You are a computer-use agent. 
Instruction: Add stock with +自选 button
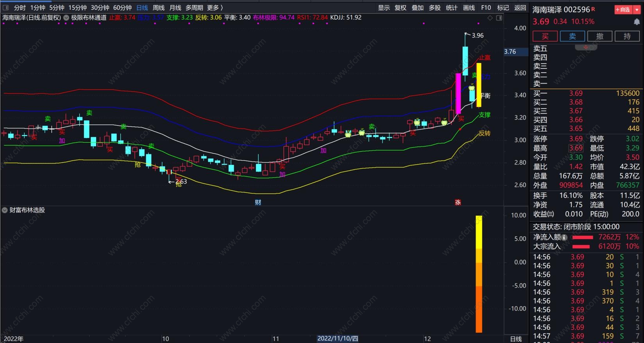tap(623, 9)
